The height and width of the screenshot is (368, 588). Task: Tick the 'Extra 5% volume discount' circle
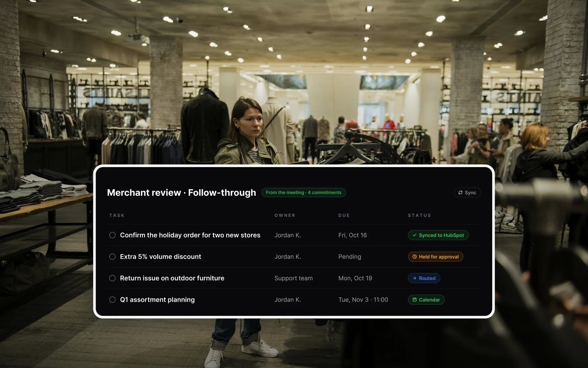coord(112,256)
